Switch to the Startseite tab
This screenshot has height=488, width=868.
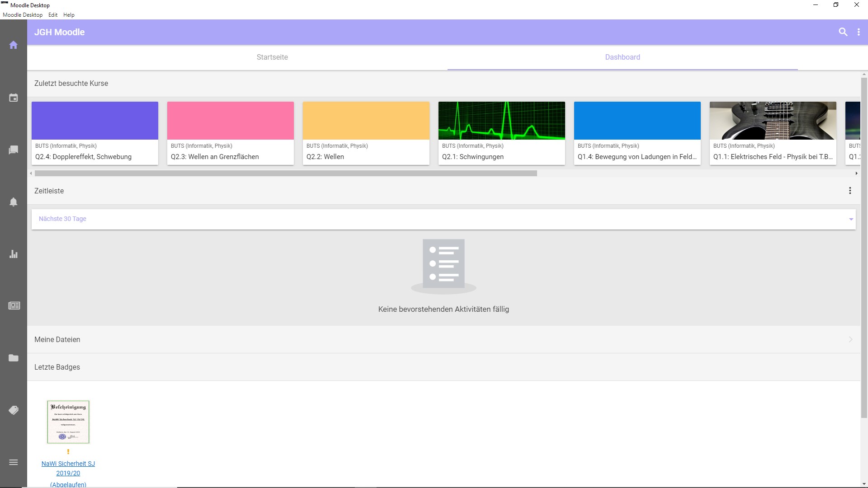tap(272, 57)
